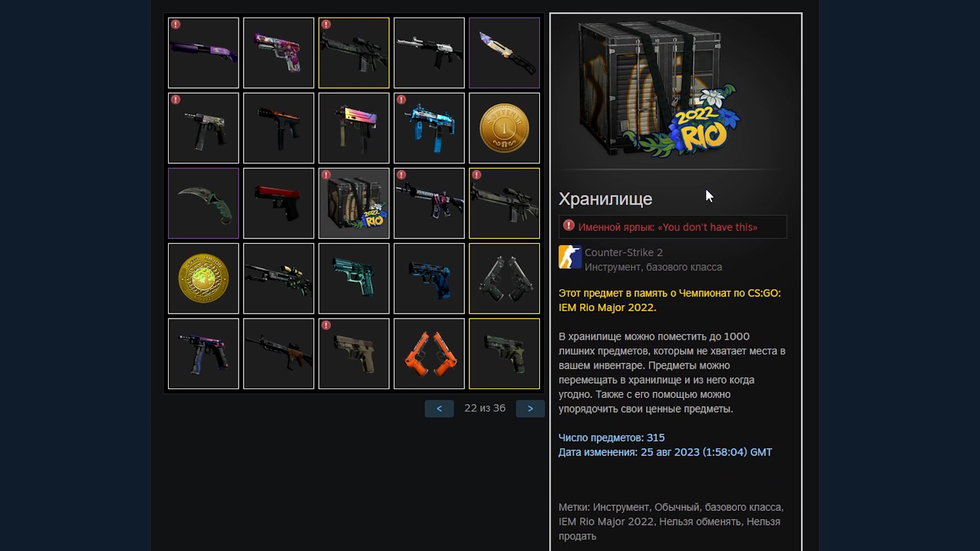Image resolution: width=980 pixels, height=551 pixels.
Task: Click the large storage container preview image
Action: pos(659,89)
